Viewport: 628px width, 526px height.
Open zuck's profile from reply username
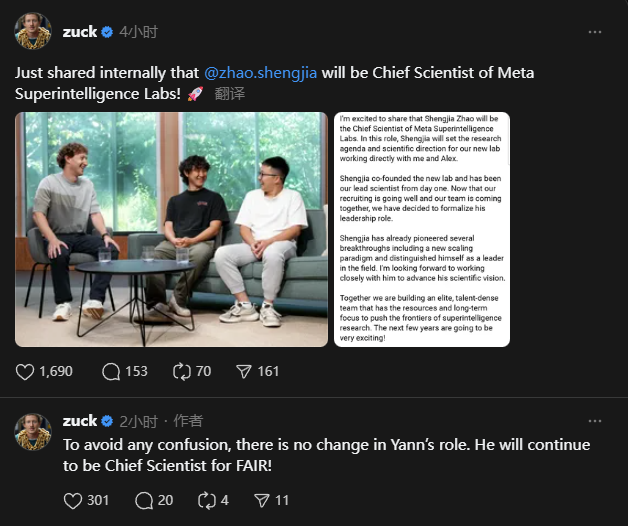pos(80,421)
